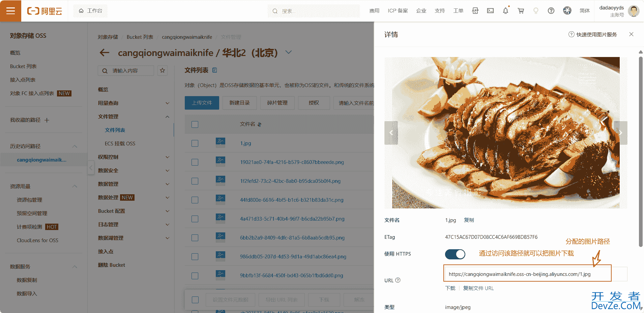The height and width of the screenshot is (313, 644).
Task: Check the 19021ae0 png row checkbox
Action: coord(195,162)
